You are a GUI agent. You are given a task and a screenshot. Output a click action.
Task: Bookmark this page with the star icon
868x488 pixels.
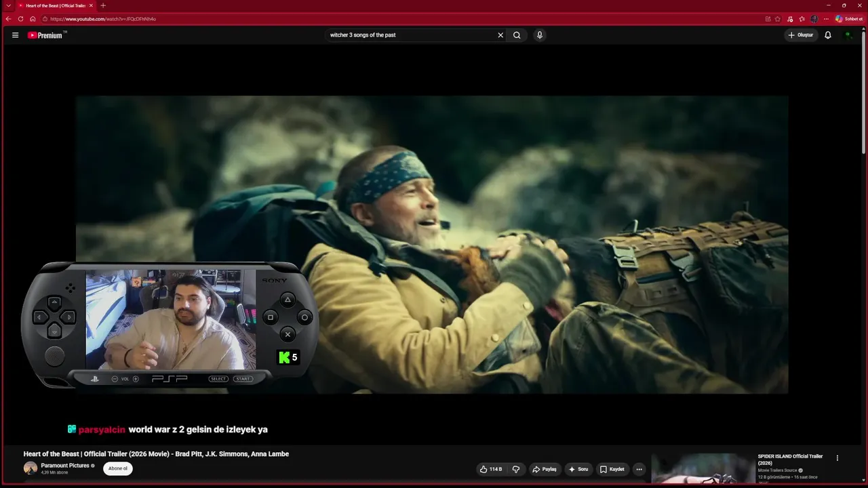click(x=778, y=19)
